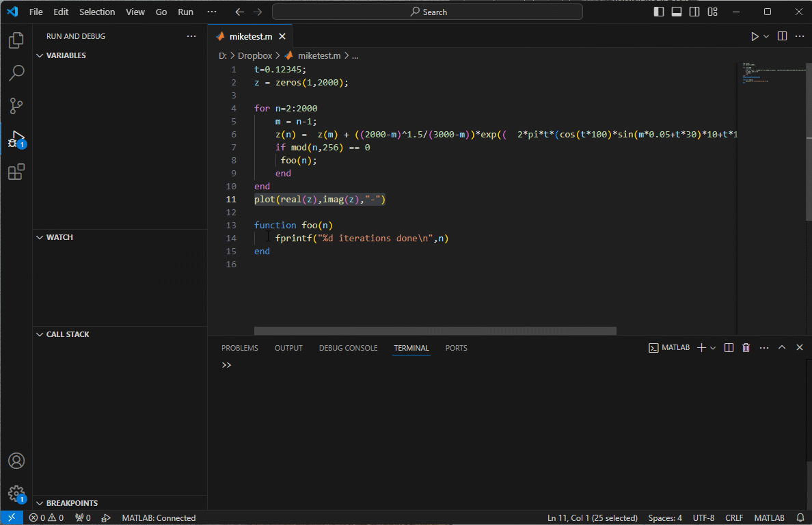This screenshot has height=525, width=812.
Task: Click the ports forwarded status item
Action: coord(83,517)
